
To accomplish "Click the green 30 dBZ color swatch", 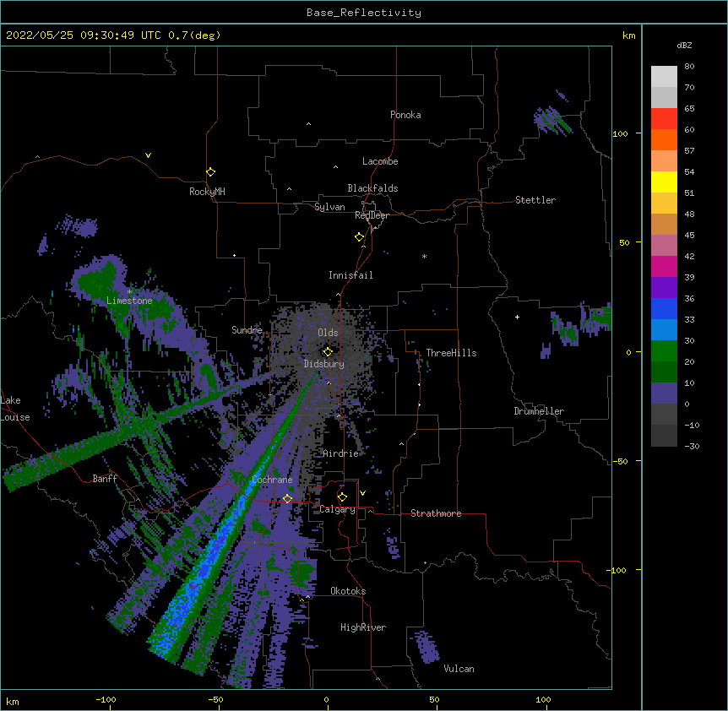I will (664, 351).
